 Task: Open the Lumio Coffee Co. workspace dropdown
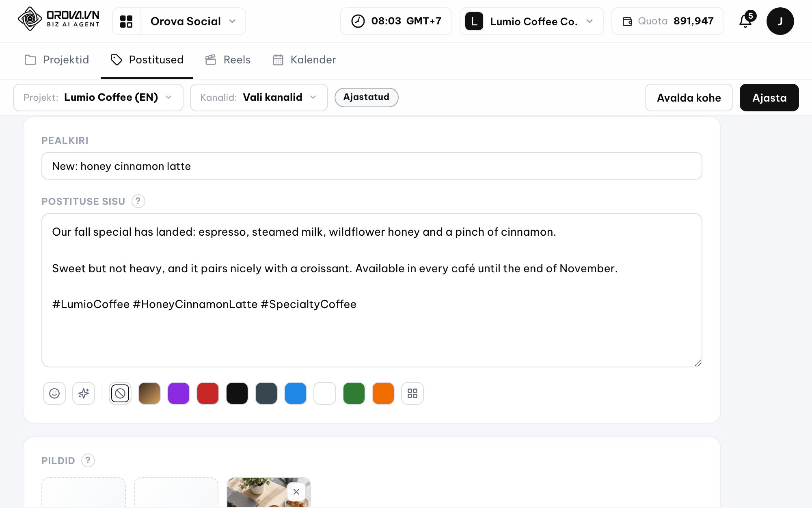click(x=532, y=21)
